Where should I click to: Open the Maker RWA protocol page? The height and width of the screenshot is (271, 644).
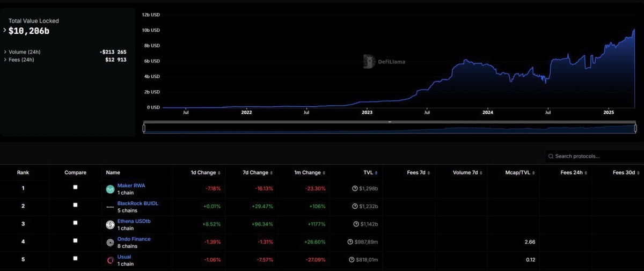131,186
